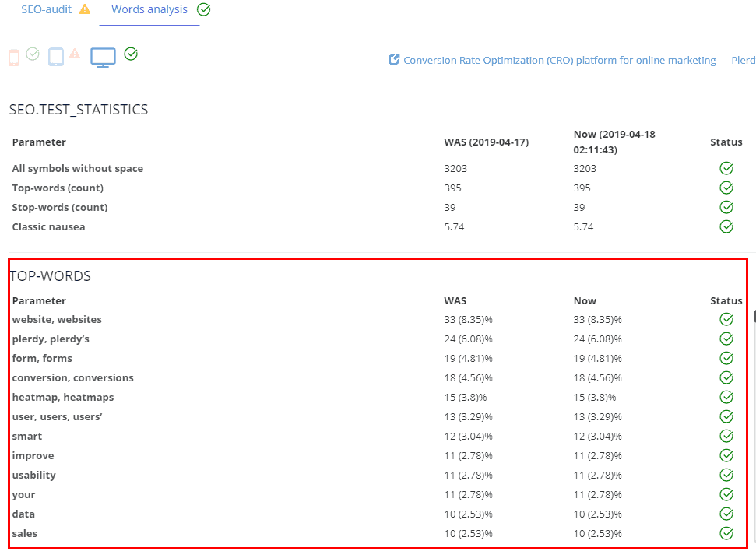Click status checkmark for heatmap, heatmaps row

[726, 397]
